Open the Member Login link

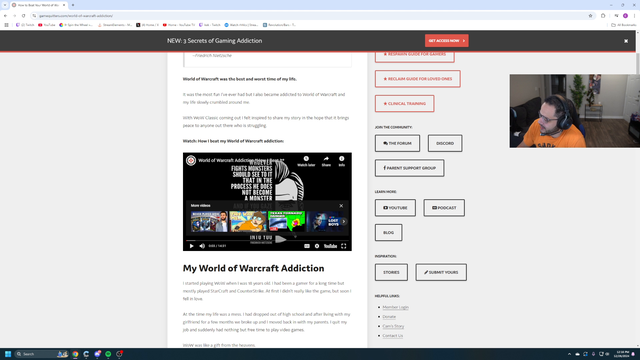click(x=396, y=307)
